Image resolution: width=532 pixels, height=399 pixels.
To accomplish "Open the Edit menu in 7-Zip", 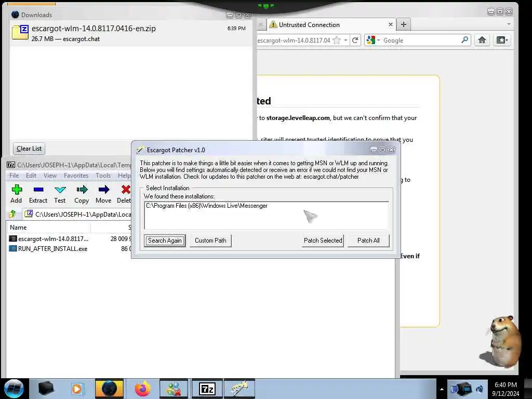I will point(31,176).
